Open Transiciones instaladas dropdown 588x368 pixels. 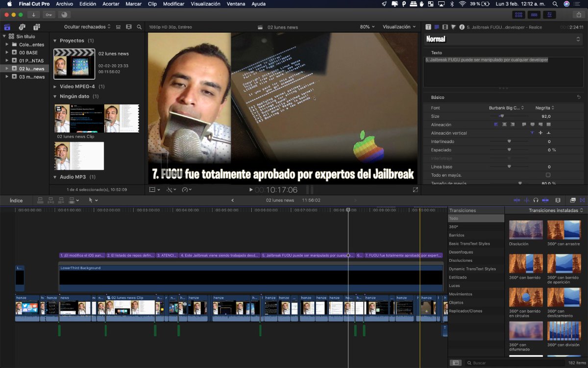[x=556, y=210]
